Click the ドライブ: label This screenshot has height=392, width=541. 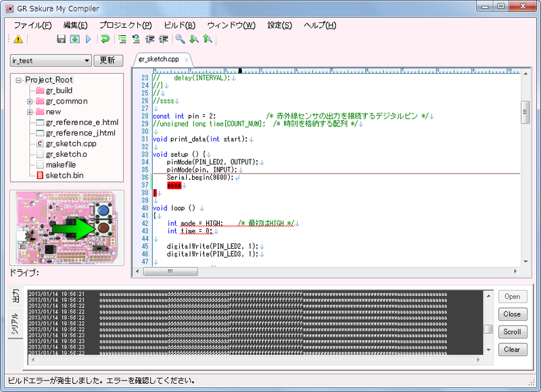point(24,273)
